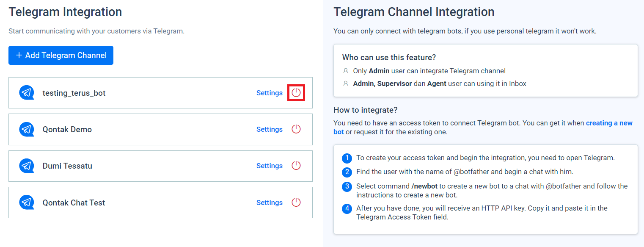Click the step 1 numbered badge icon
The height and width of the screenshot is (247, 644).
(x=347, y=158)
